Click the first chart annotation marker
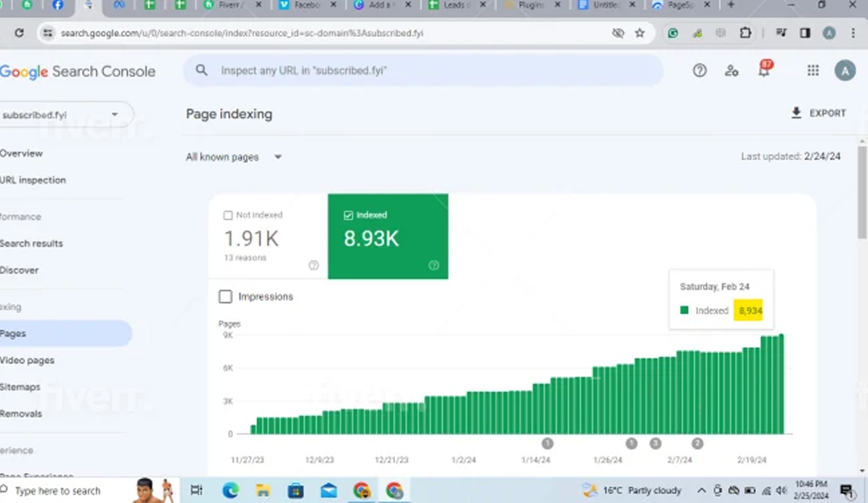Image resolution: width=868 pixels, height=503 pixels. tap(547, 443)
